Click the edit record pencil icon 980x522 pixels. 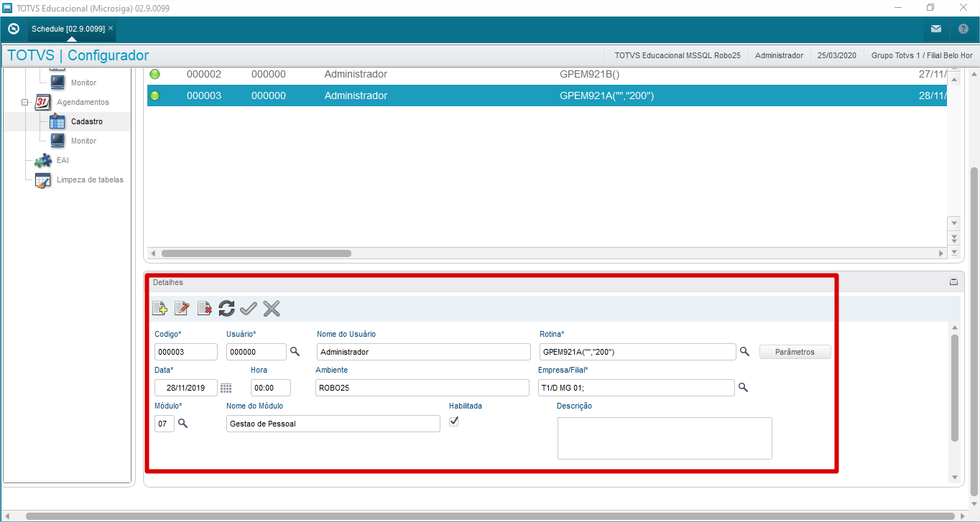coord(182,309)
